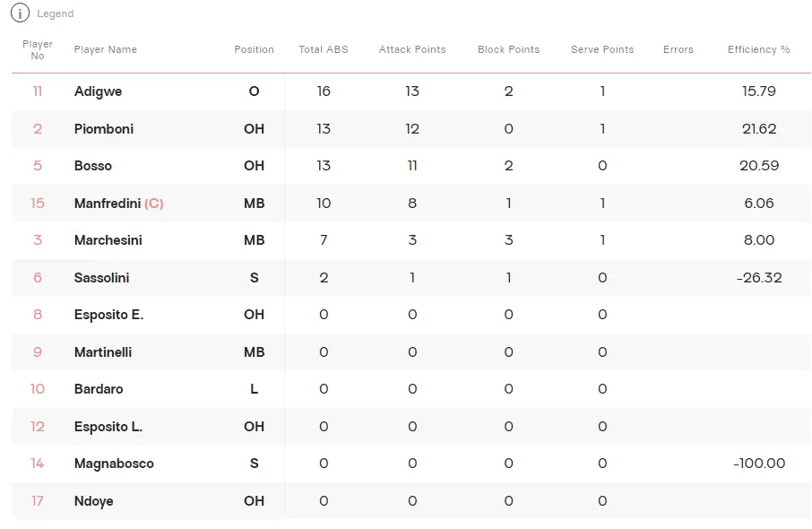Click the Position column header
Screen dimensions: 812x529
pos(255,49)
